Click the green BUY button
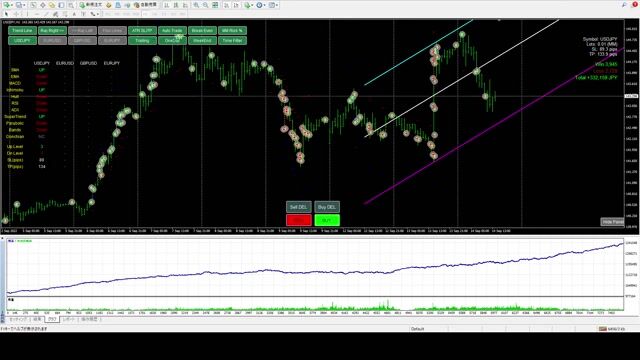 [x=327, y=220]
